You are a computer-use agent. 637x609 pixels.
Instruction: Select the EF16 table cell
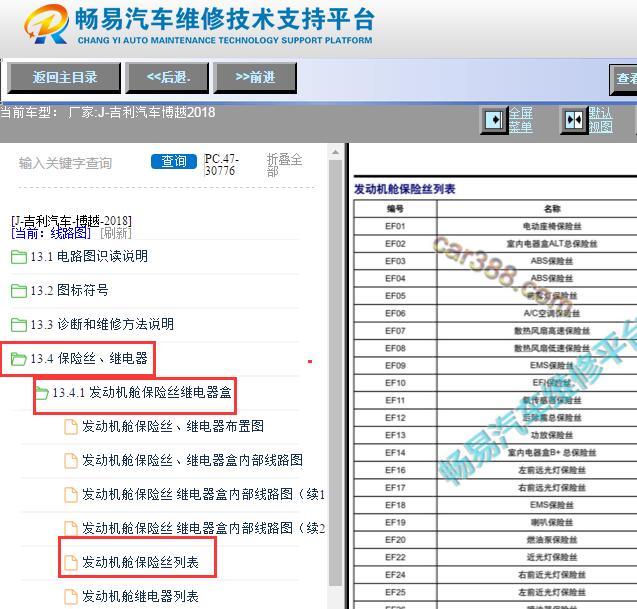[x=395, y=470]
